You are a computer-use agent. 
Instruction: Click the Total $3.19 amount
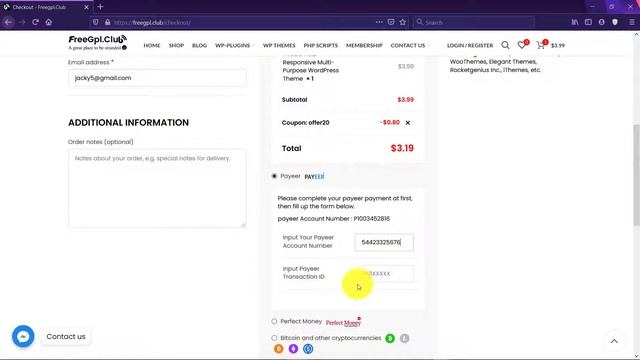coord(402,148)
